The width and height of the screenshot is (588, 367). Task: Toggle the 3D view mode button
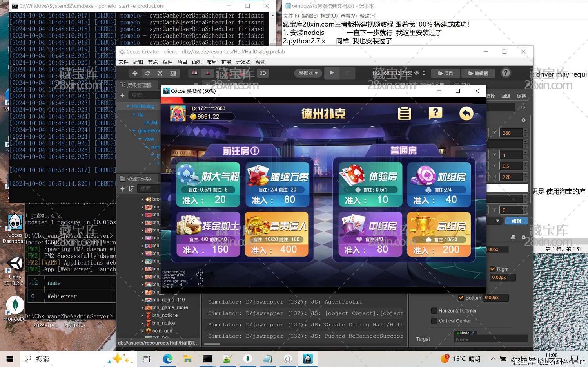click(262, 73)
